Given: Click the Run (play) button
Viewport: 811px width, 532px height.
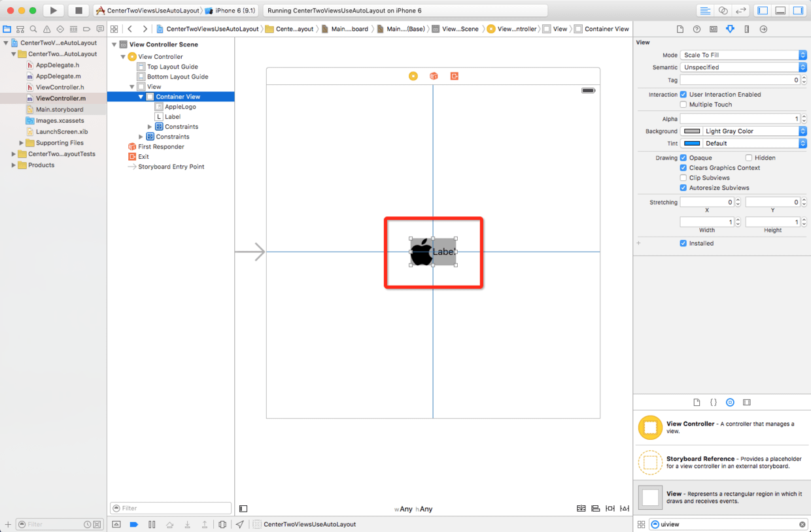Looking at the screenshot, I should [x=54, y=10].
